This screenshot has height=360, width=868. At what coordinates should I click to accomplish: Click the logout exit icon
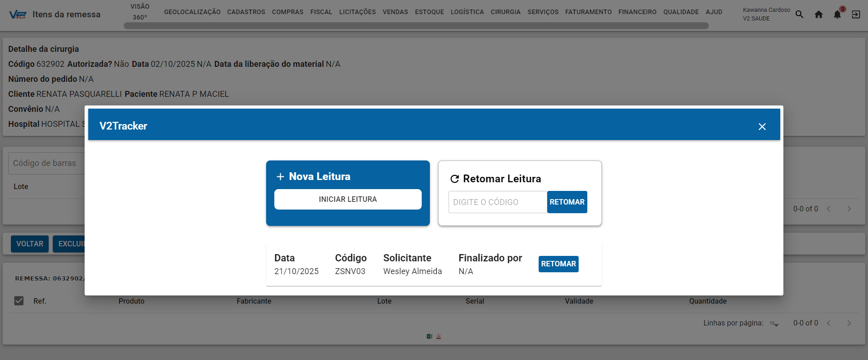[856, 15]
